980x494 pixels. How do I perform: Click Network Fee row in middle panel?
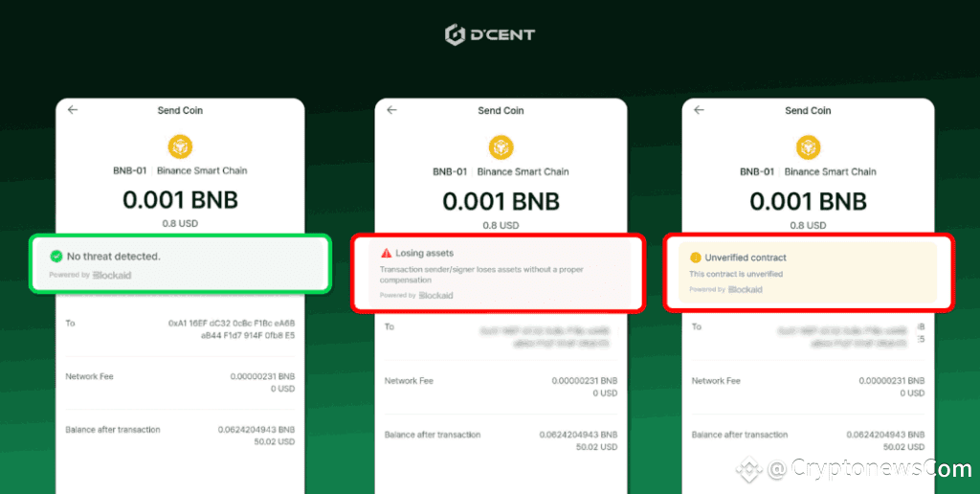tap(501, 387)
